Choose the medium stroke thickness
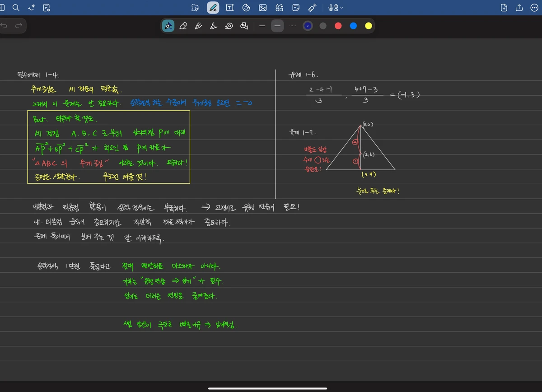This screenshot has height=392, width=542. point(277,26)
